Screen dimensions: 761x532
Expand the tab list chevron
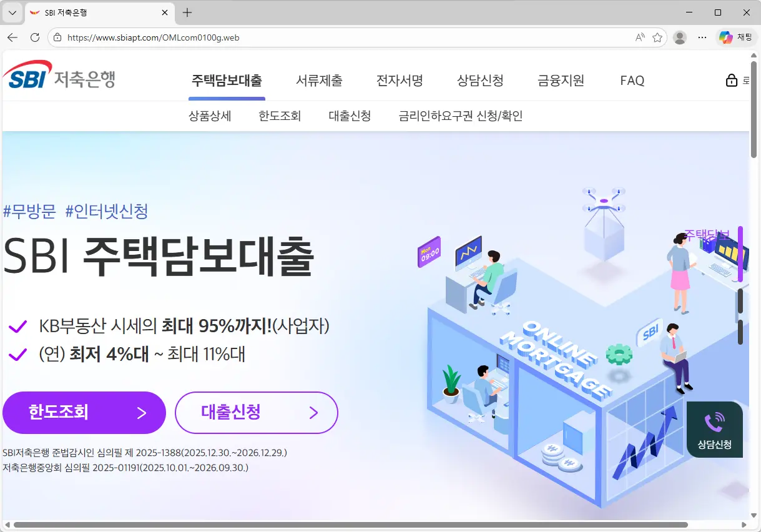coord(12,12)
